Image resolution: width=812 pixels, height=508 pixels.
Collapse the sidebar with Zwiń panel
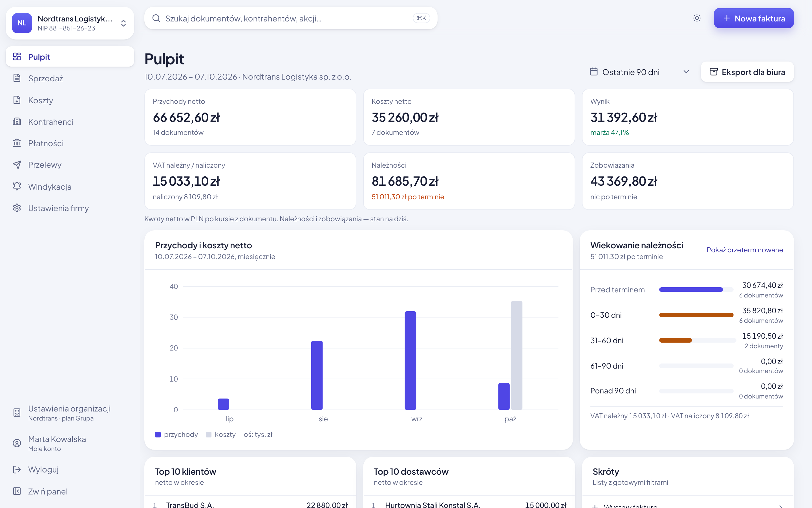pyautogui.click(x=70, y=491)
